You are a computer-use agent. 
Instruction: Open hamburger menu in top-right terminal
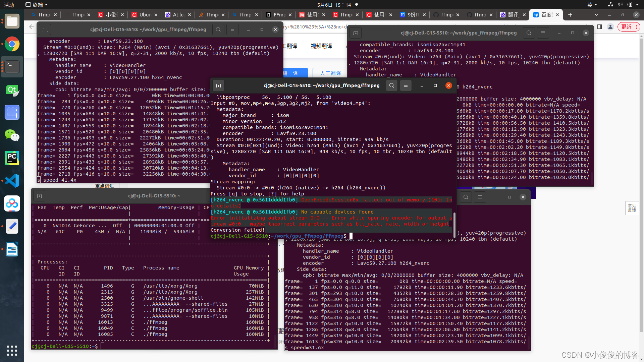pos(543,33)
